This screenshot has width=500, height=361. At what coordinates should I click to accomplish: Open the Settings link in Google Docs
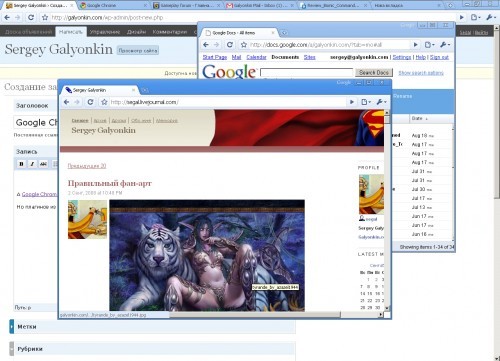402,57
